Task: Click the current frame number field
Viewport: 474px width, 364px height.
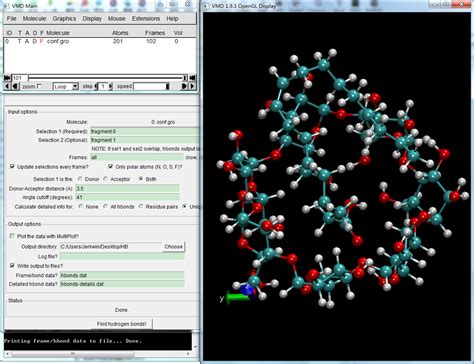Action: [x=19, y=78]
